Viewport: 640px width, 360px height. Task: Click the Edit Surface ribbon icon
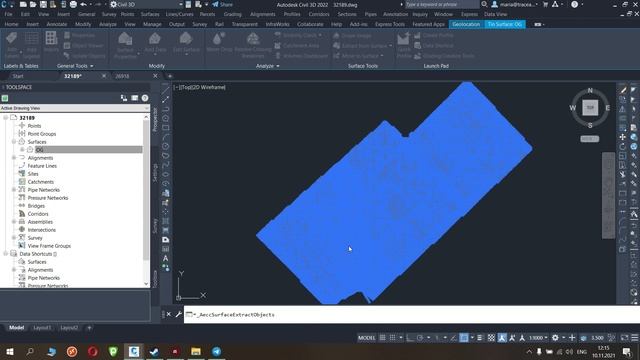186,40
